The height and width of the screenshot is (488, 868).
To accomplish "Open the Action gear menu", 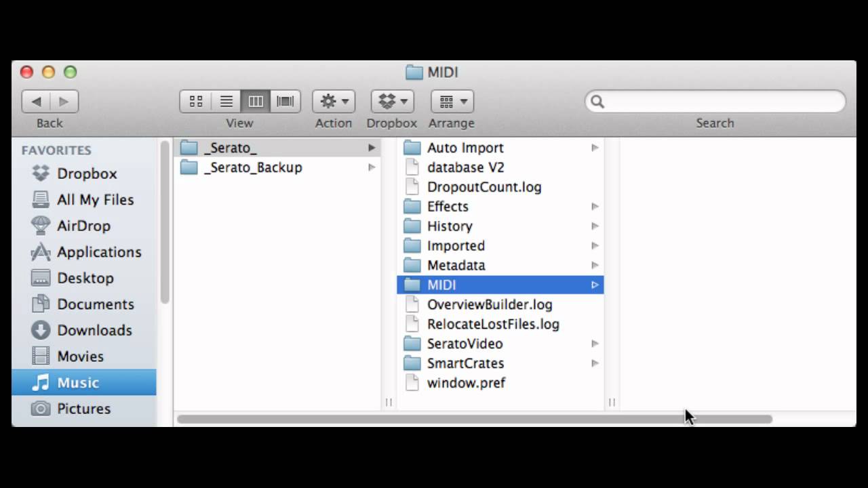I will click(334, 102).
